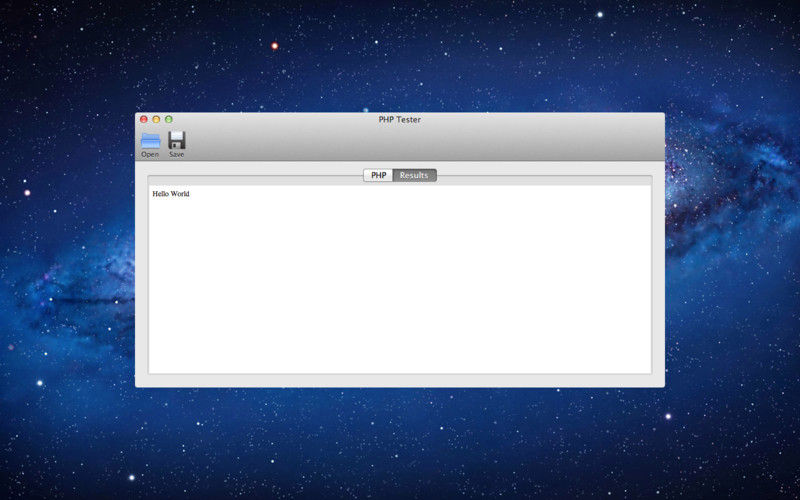This screenshot has height=500, width=800.
Task: Click the PHP Tester title bar text
Action: [x=399, y=119]
